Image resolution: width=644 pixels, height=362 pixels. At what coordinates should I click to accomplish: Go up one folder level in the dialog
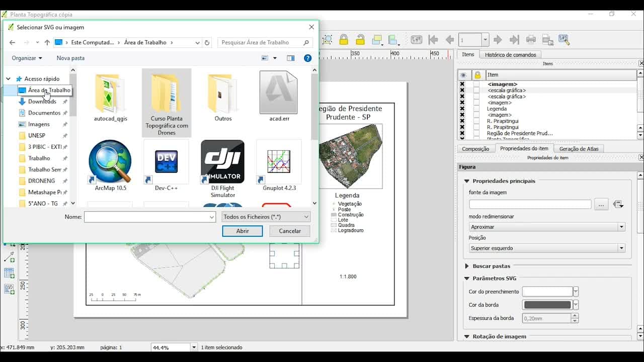[x=47, y=43]
